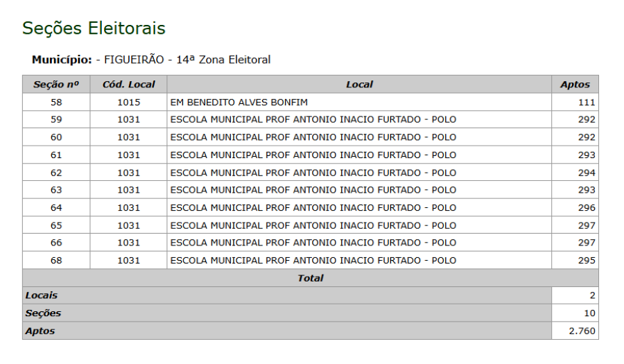Click the Locais summary row label
Screen dimensions: 624x364
point(42,295)
